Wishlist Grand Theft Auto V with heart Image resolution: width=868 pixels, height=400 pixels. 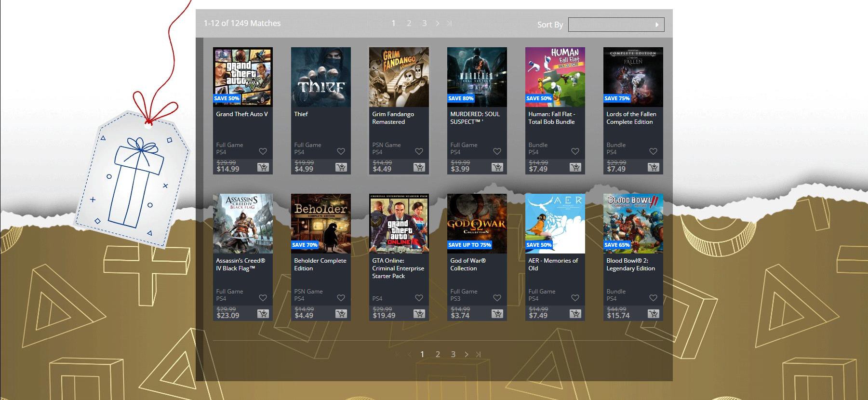click(x=263, y=151)
